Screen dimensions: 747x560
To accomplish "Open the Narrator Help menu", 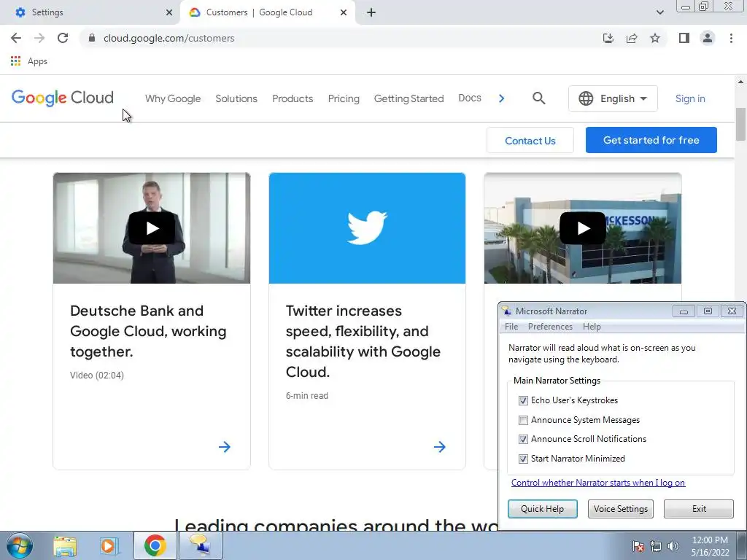I will 592,327.
